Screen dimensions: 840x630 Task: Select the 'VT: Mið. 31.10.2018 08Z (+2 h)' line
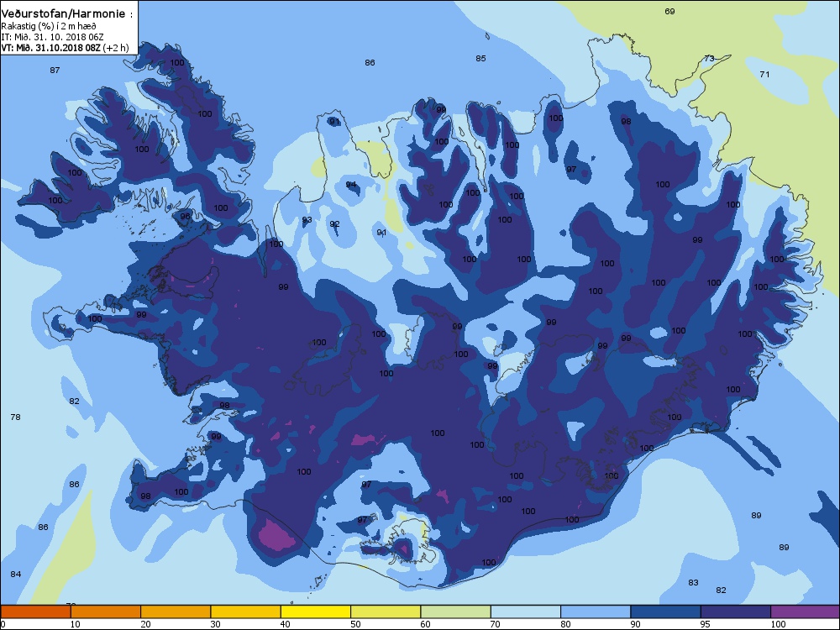(x=65, y=48)
